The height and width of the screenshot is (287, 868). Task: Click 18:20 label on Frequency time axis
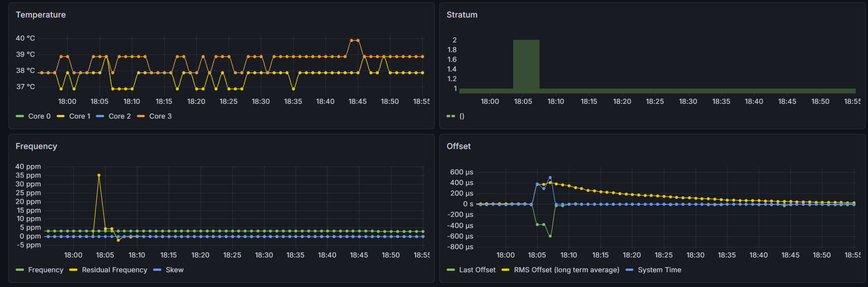click(x=200, y=255)
